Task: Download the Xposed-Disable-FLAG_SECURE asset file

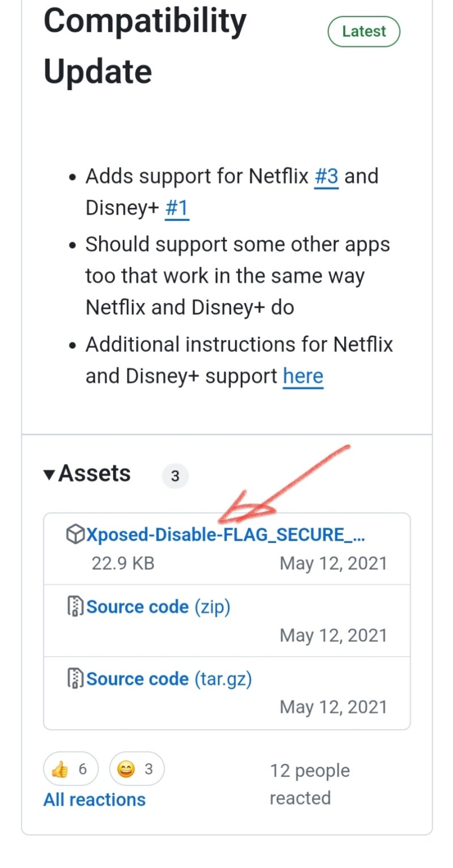Action: (225, 535)
